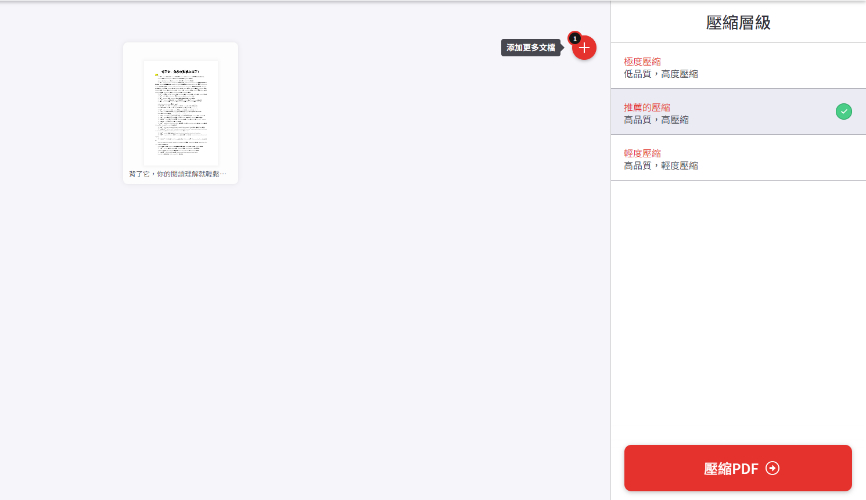Select the 推薦的壓縮 compression option
Viewport: 866px width, 500px height.
(647, 107)
